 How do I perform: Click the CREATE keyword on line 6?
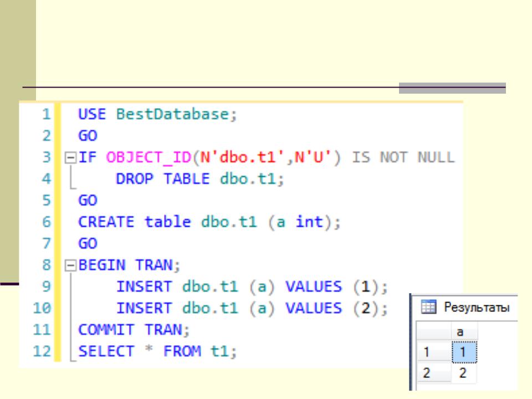click(106, 222)
